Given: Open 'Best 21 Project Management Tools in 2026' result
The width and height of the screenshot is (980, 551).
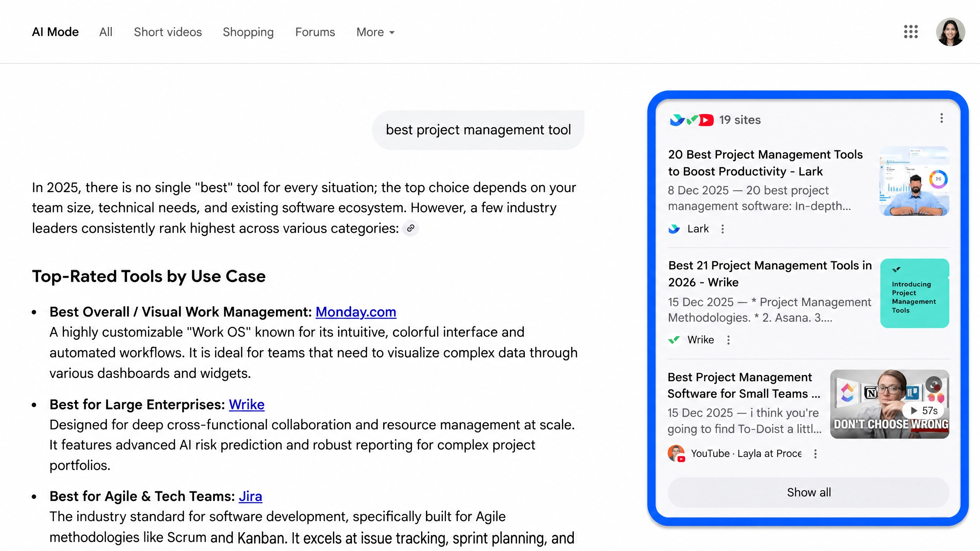Looking at the screenshot, I should coord(770,274).
